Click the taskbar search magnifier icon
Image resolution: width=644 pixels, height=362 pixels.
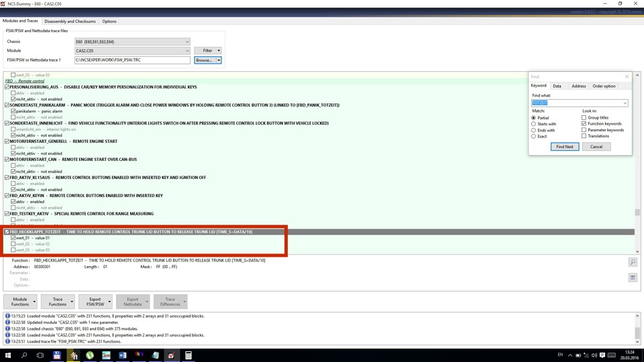24,355
